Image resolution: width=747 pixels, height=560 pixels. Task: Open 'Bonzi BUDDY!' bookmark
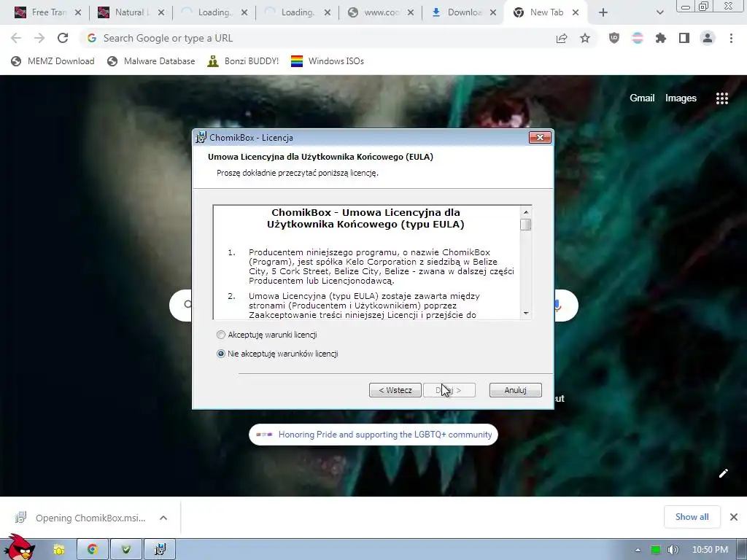pyautogui.click(x=244, y=61)
